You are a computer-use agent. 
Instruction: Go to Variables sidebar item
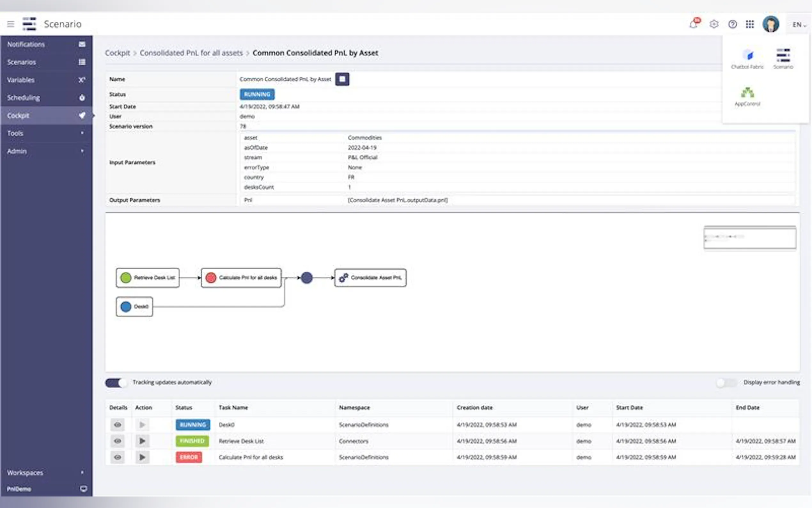point(46,80)
